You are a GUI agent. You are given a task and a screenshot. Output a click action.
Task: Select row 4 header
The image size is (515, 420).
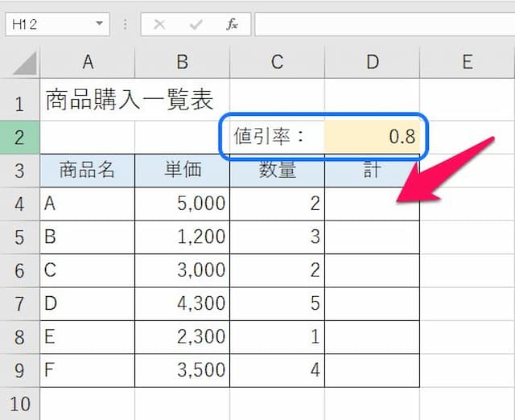(19, 204)
